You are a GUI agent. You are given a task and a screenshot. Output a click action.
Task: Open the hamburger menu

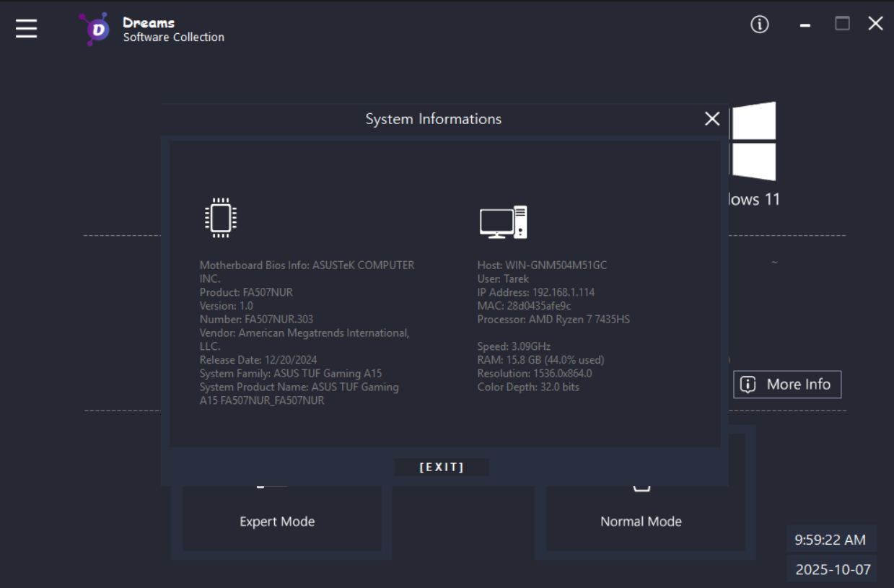(27, 28)
